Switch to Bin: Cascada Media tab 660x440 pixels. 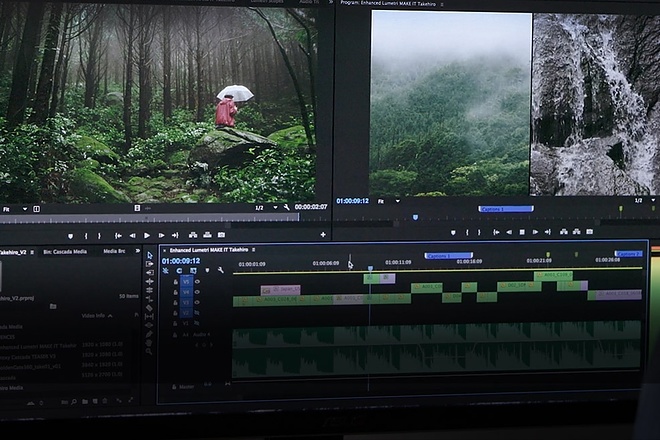point(65,252)
